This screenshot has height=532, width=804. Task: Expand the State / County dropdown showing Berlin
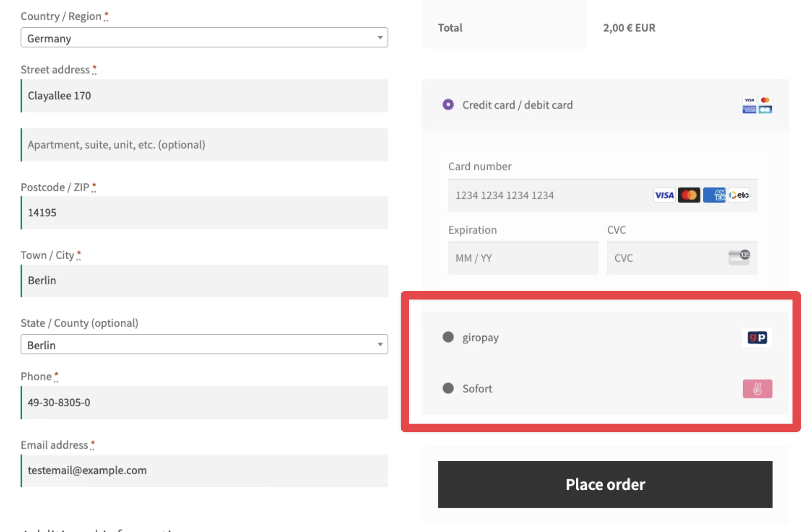[204, 345]
